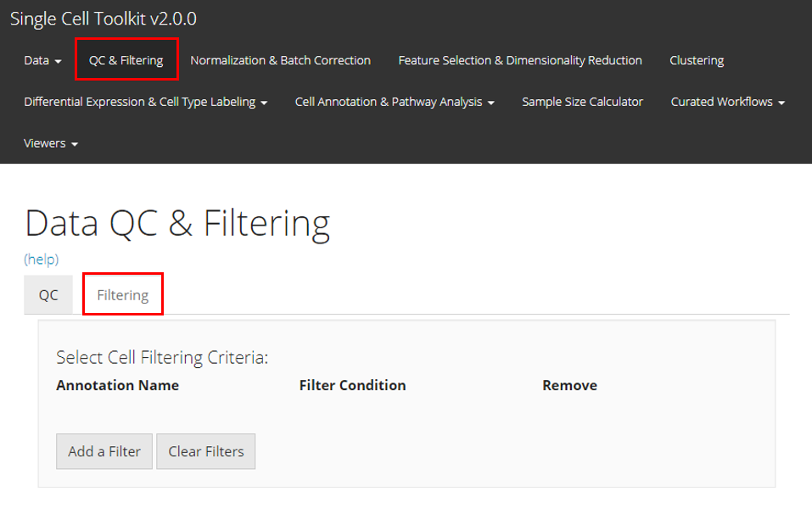Expand Differential Expression & Cell Type Labeling menu
Image resolution: width=812 pixels, height=508 pixels.
coord(145,102)
